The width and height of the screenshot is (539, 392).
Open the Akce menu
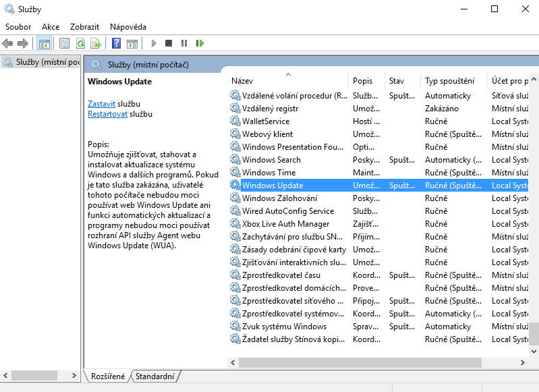(51, 27)
